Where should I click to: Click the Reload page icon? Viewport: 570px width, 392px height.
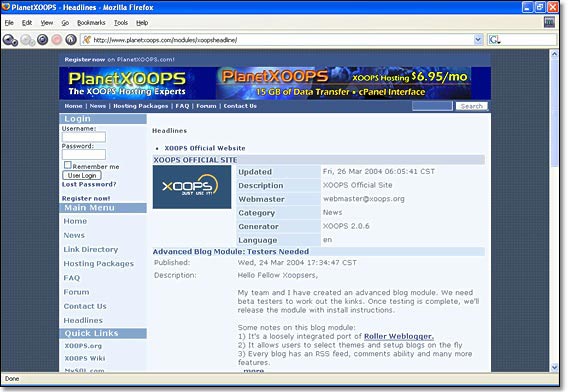click(43, 39)
